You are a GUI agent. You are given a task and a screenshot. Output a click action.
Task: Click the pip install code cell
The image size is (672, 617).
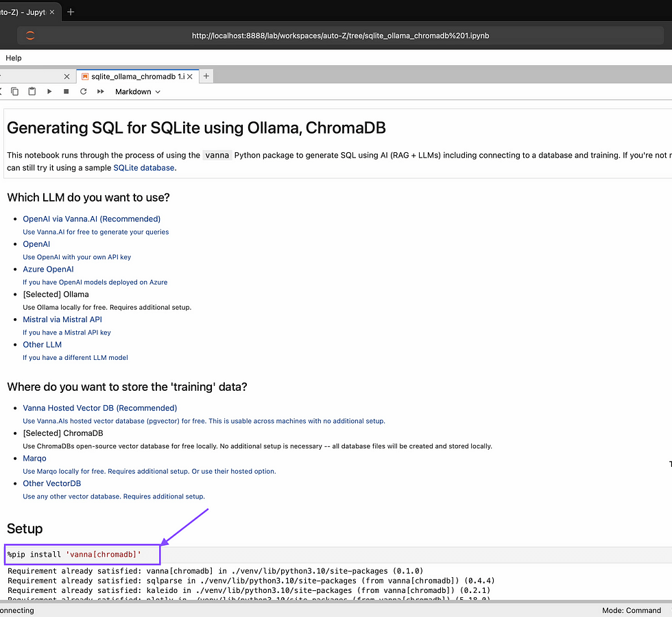click(82, 554)
